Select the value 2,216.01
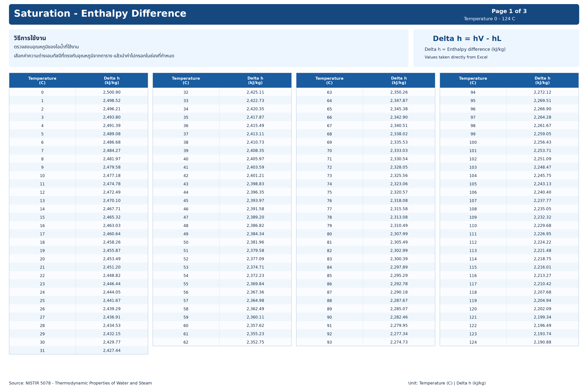588x392 pixels. coord(542,267)
